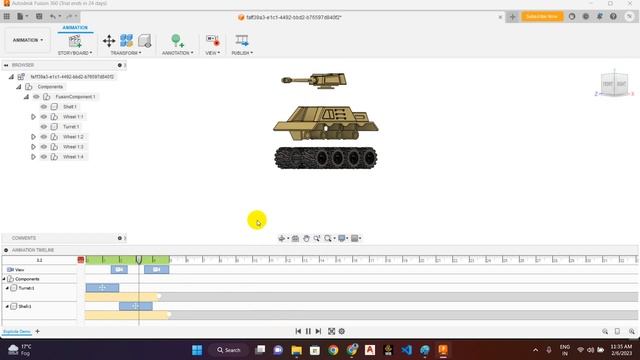
Task: Toggle the View recording tool
Action: click(x=213, y=41)
